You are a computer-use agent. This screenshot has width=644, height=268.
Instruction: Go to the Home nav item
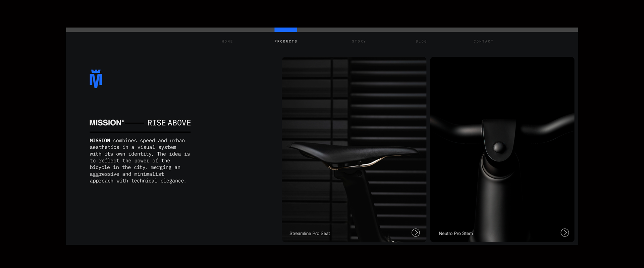click(227, 42)
